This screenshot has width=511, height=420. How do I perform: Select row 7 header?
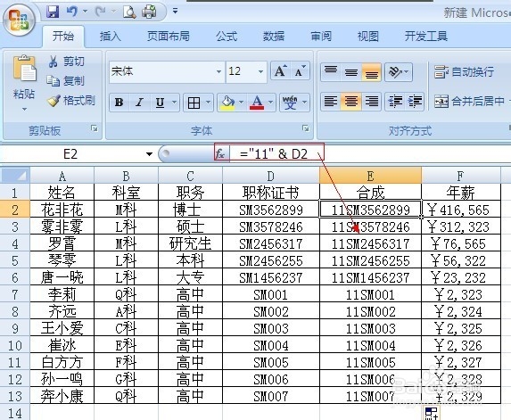[x=15, y=294]
